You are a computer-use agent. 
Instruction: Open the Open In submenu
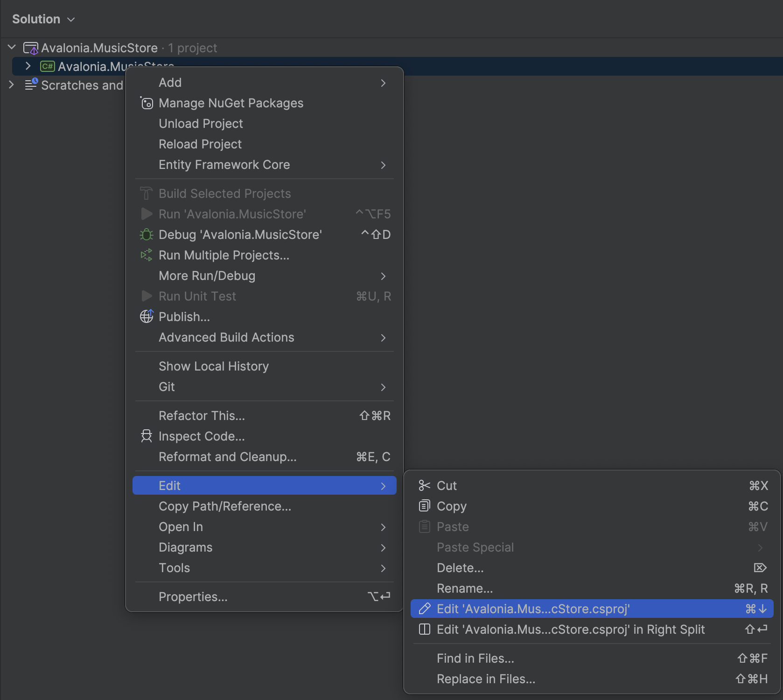tap(265, 527)
